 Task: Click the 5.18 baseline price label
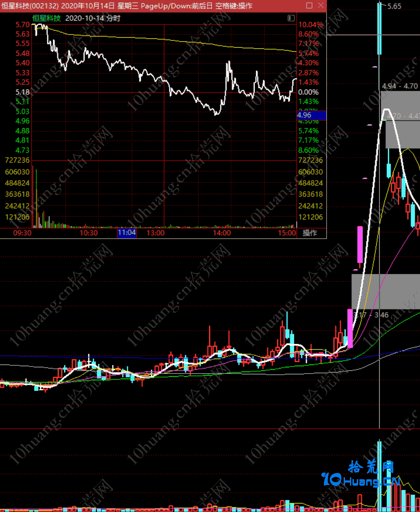click(23, 92)
